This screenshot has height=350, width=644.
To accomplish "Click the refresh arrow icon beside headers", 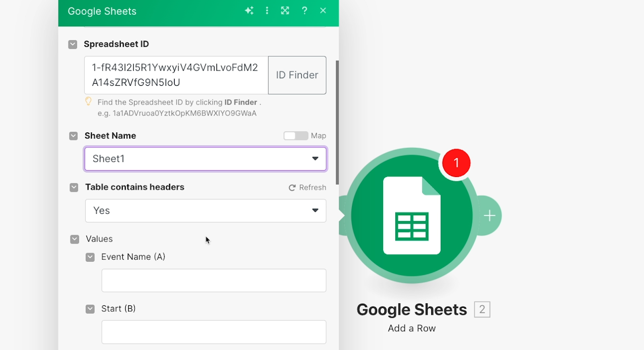I will click(x=292, y=188).
